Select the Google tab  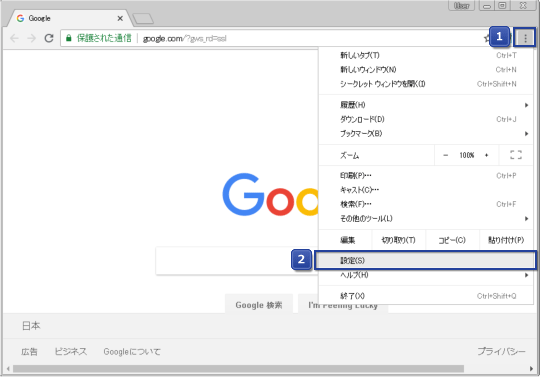[x=69, y=18]
